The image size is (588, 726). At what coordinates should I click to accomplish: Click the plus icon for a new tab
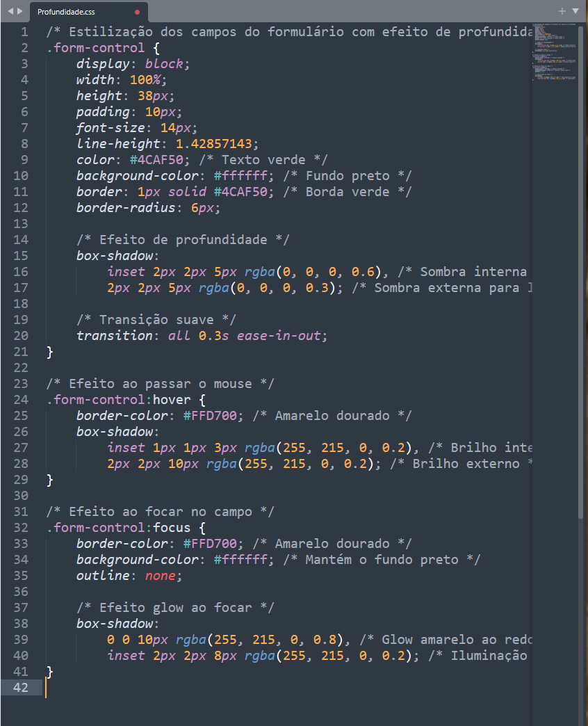[562, 11]
